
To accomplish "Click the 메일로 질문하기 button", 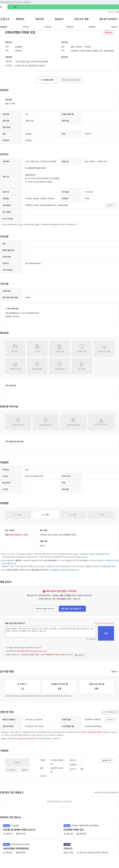I will click(x=80, y=655).
